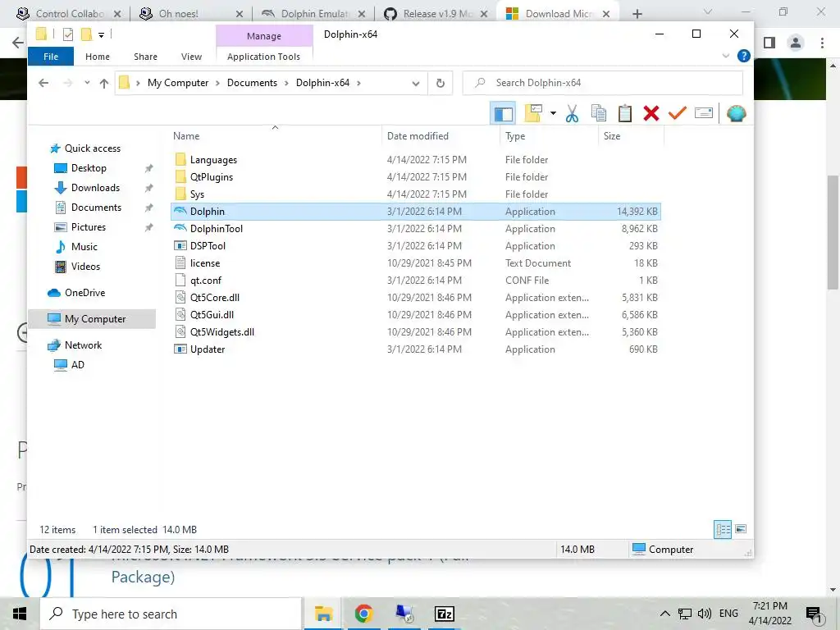Refresh the current folder
The height and width of the screenshot is (630, 840).
coord(441,83)
